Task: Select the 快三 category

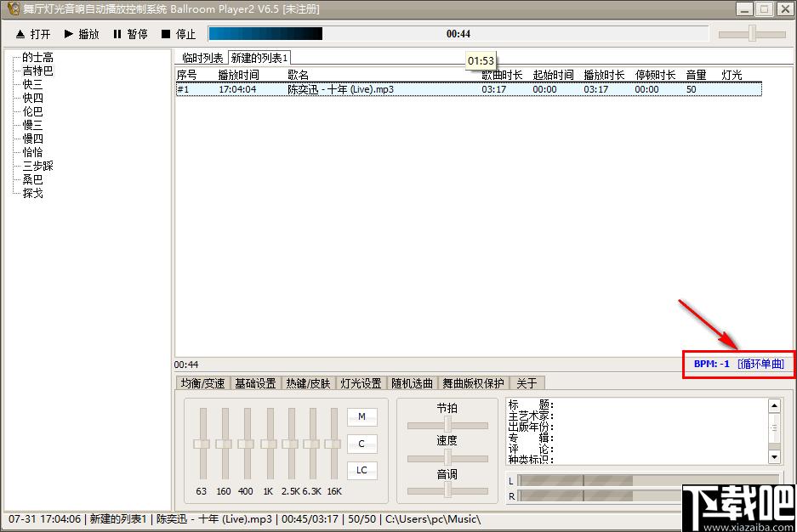Action: pos(32,84)
